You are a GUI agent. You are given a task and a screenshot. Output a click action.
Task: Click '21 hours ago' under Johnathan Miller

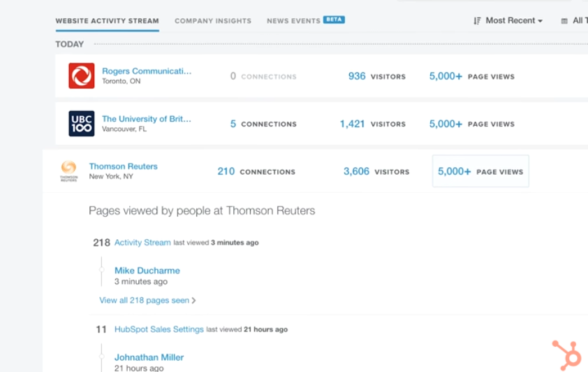click(139, 369)
